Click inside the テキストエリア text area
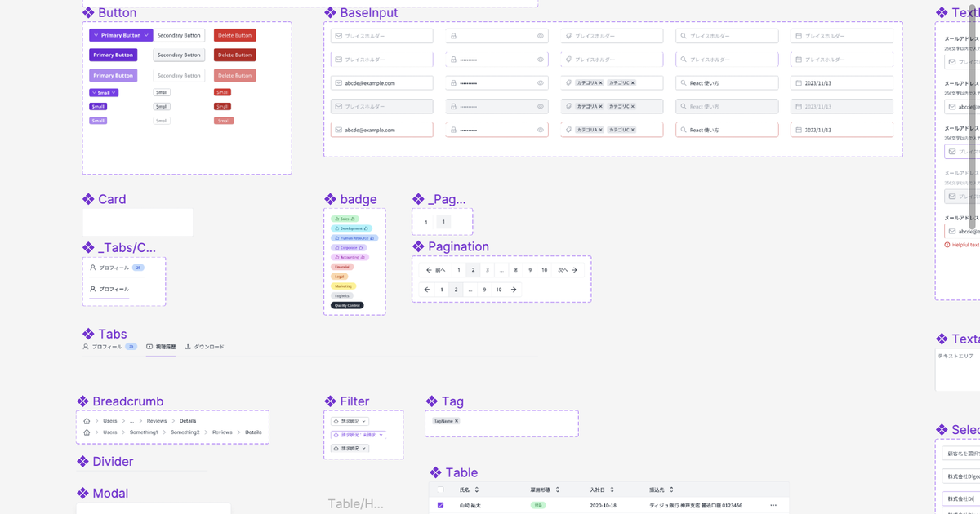The height and width of the screenshot is (514, 980). 957,370
